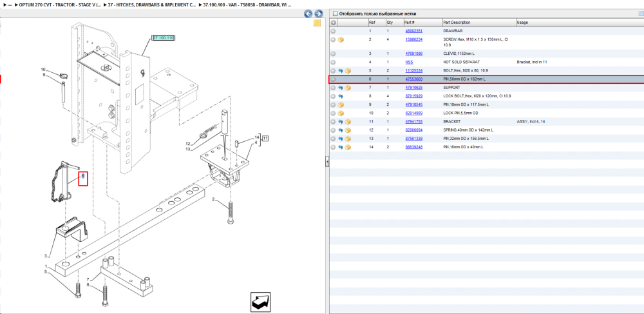Click box icon in SUPPORT row
The height and width of the screenshot is (314, 644).
pyautogui.click(x=348, y=88)
